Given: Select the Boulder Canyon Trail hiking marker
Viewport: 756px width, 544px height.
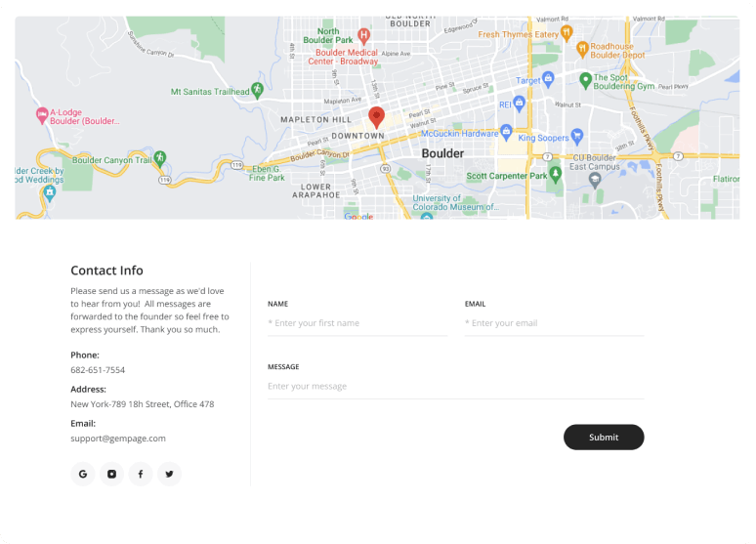Looking at the screenshot, I should click(x=160, y=158).
